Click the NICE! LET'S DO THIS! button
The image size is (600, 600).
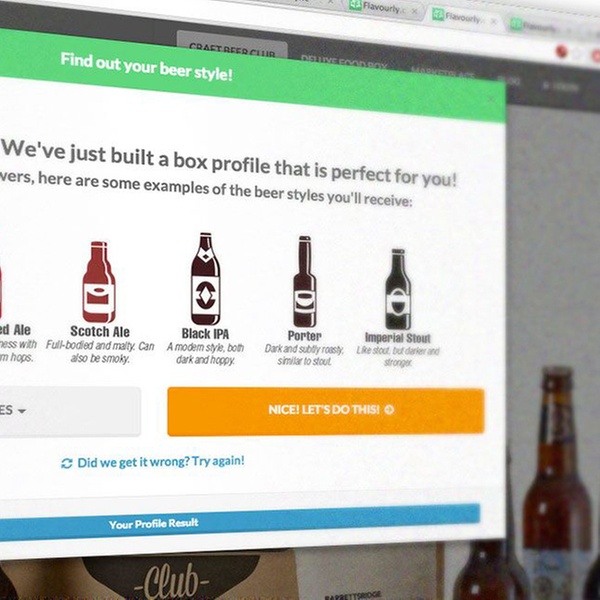click(x=326, y=411)
